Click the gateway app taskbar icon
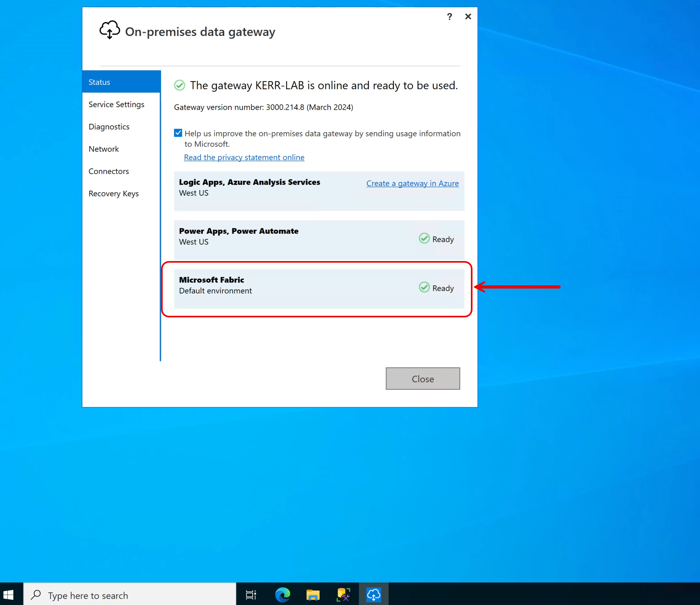This screenshot has height=605, width=700. click(373, 595)
